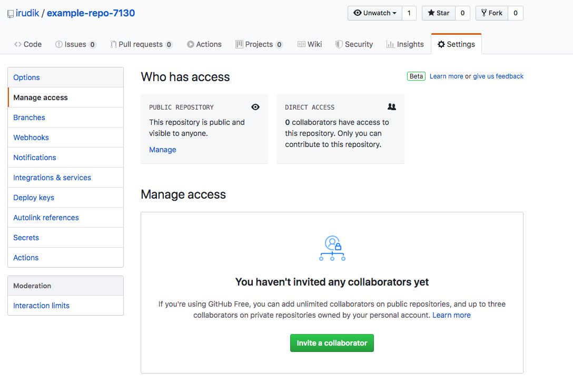Select Branches in the settings sidebar
This screenshot has height=392, width=573.
click(x=29, y=117)
